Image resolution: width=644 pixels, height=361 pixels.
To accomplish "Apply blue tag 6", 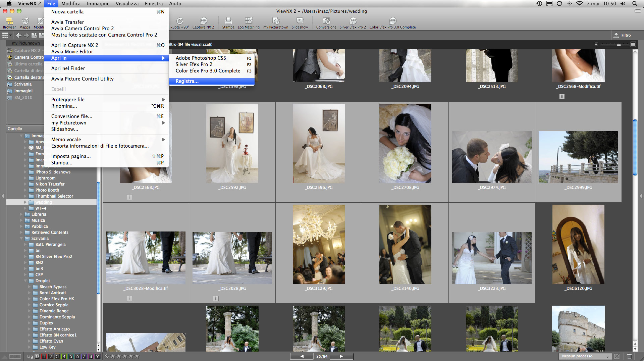I will click(x=77, y=356).
